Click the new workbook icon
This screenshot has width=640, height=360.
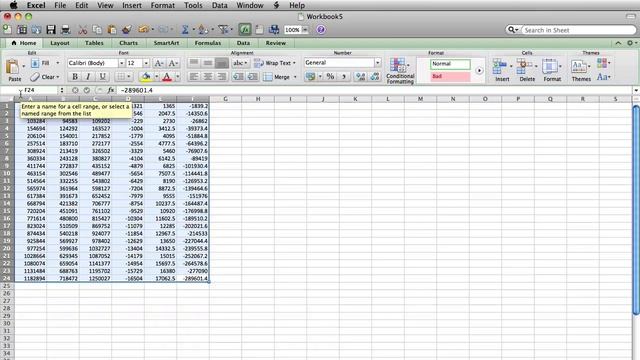pyautogui.click(x=7, y=30)
